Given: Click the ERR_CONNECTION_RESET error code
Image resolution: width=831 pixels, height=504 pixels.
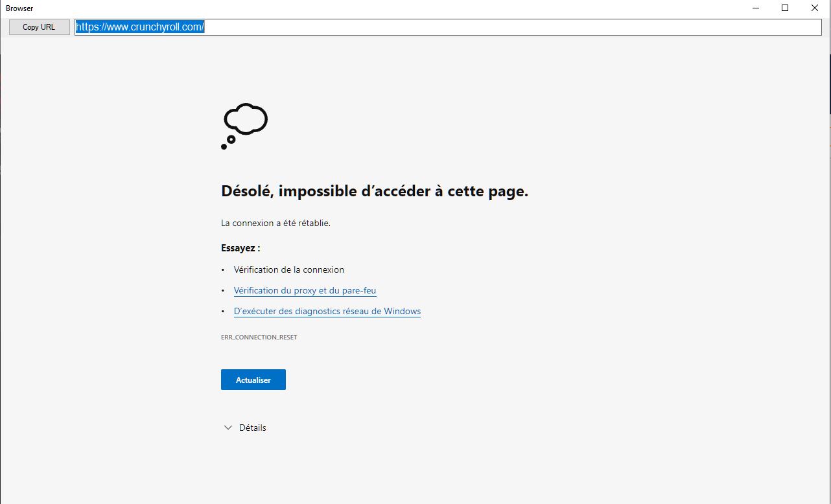Looking at the screenshot, I should 259,338.
